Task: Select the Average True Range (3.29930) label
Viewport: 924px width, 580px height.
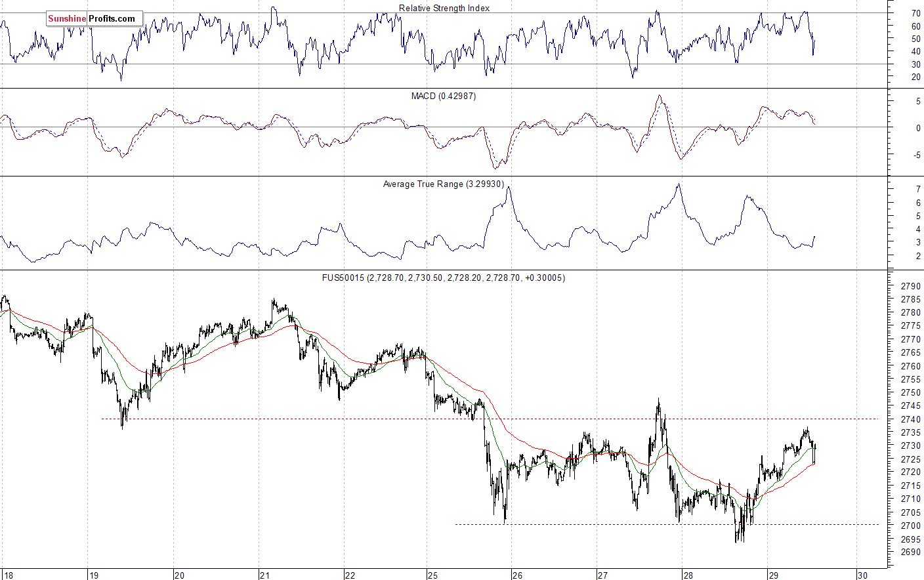Action: coord(444,184)
